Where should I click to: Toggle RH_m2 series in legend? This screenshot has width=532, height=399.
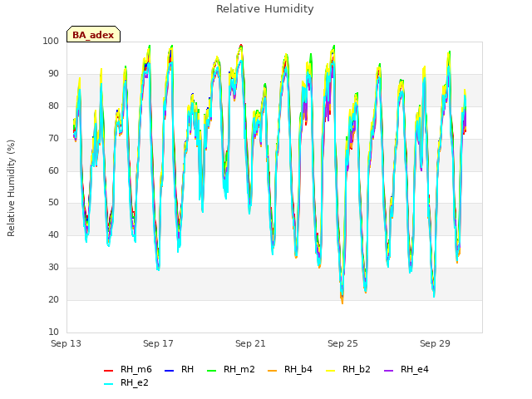point(231,369)
